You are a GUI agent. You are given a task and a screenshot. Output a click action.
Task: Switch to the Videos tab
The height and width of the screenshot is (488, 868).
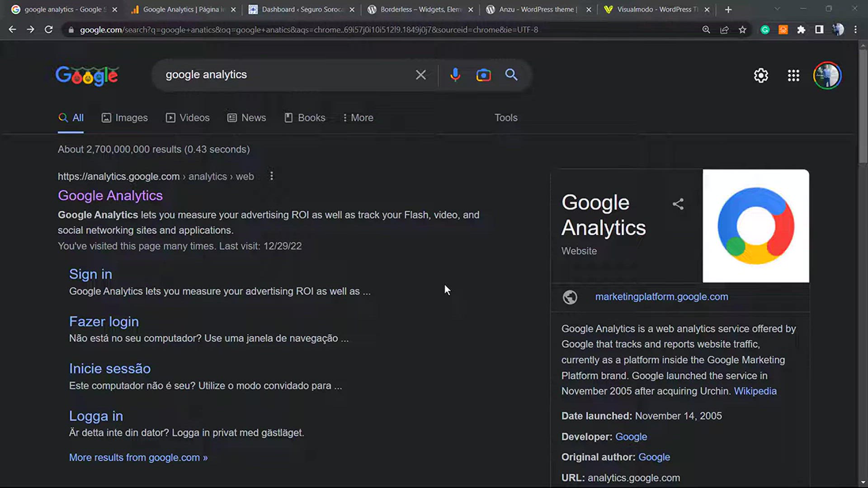188,117
